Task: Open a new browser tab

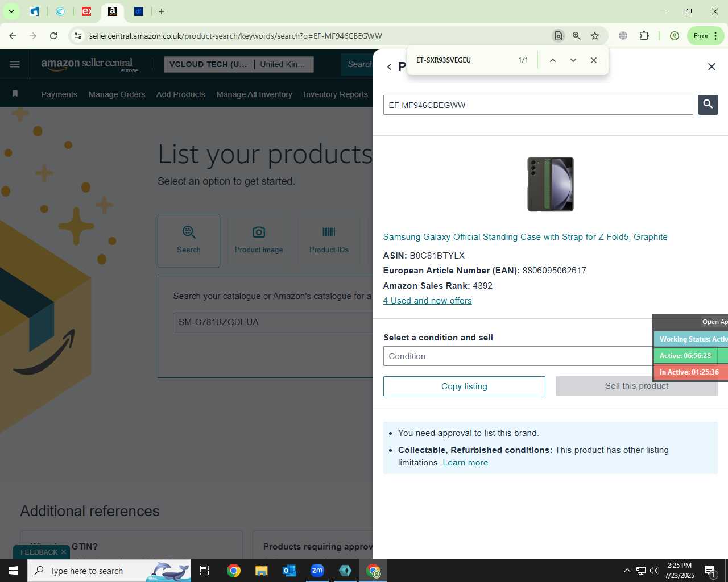Action: [x=162, y=11]
